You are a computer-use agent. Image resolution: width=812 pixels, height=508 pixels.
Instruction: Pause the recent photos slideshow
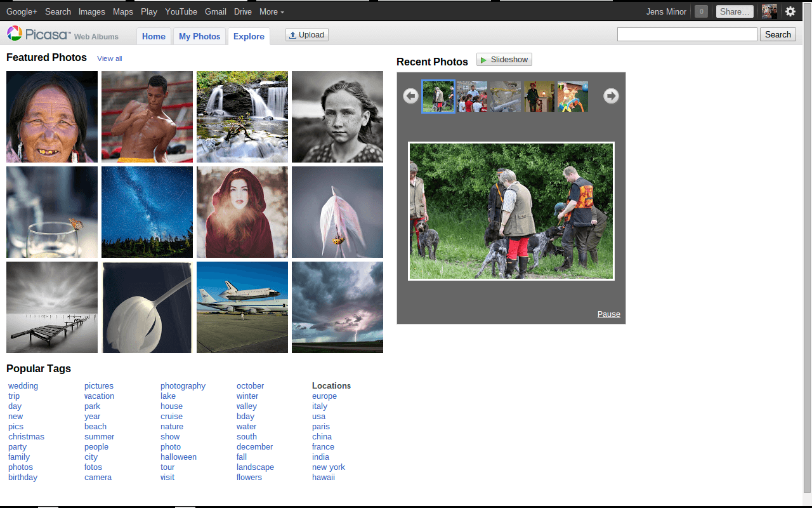coord(608,314)
